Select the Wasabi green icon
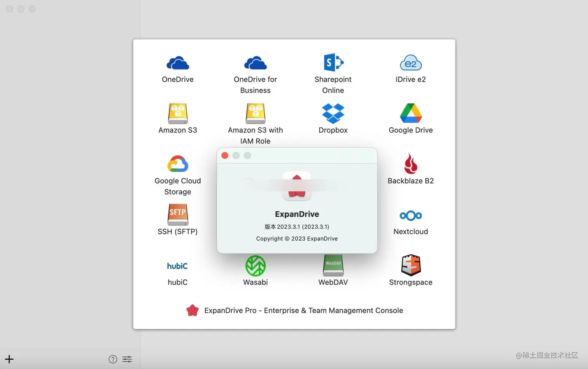 (255, 266)
